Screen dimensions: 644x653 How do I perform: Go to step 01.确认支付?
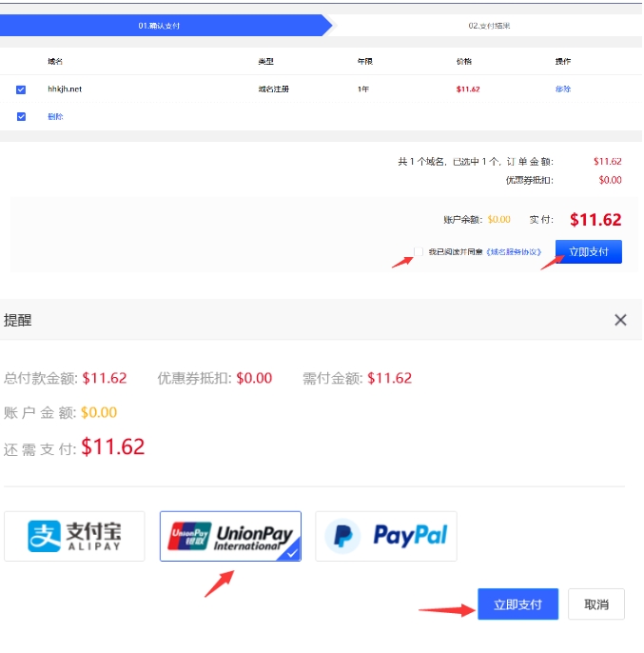click(x=159, y=26)
